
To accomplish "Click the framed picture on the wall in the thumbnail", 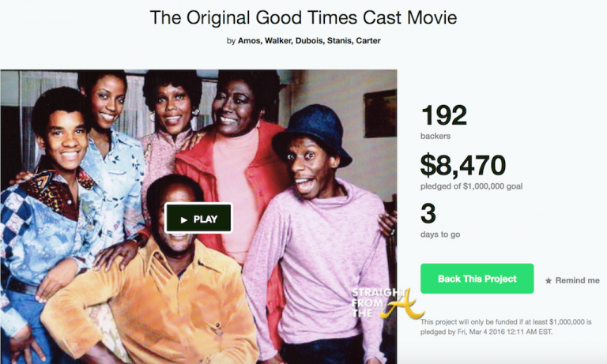I will (379, 113).
